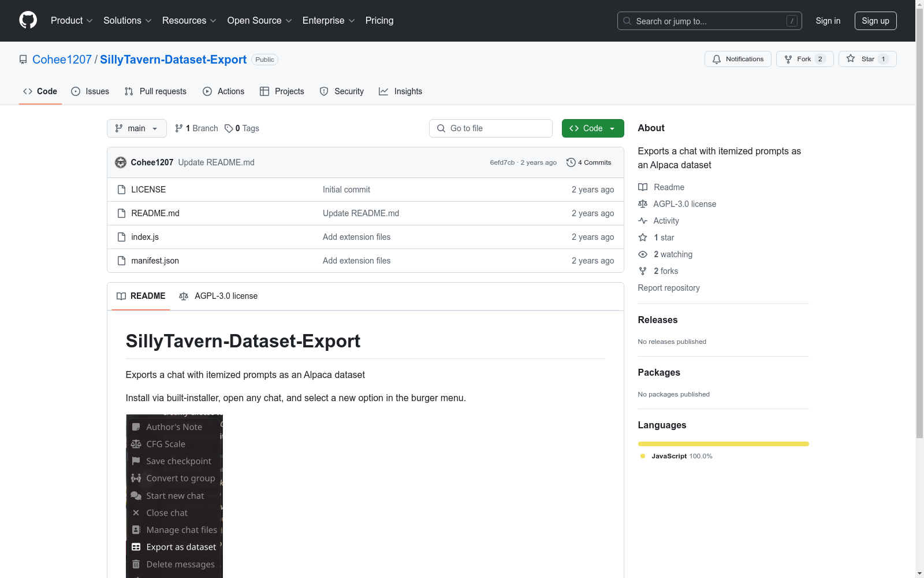Click the Packages heading link

coord(659,373)
